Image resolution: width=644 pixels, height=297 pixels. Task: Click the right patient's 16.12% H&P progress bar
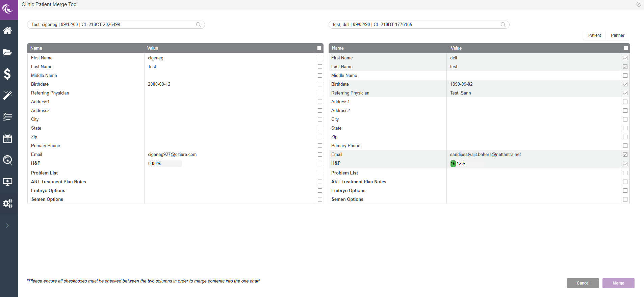tap(466, 164)
